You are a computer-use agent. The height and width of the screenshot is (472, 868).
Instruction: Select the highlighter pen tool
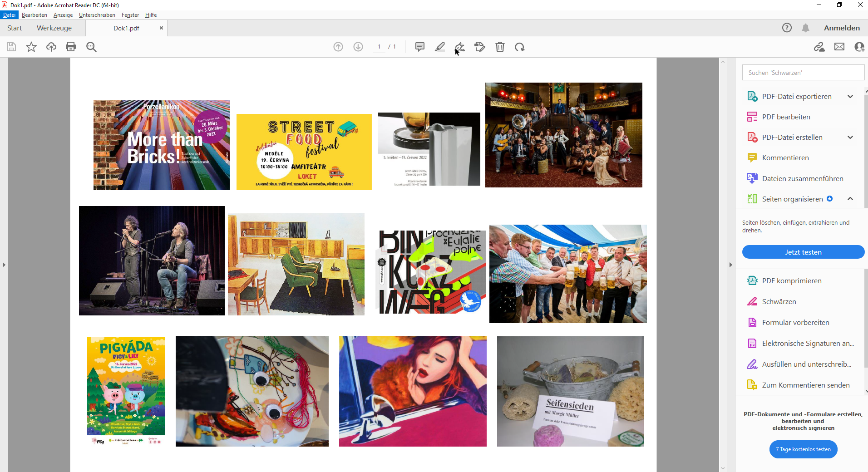coord(440,47)
